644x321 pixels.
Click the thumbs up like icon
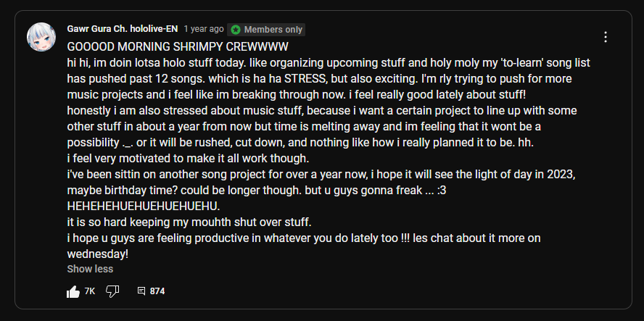pyautogui.click(x=73, y=291)
